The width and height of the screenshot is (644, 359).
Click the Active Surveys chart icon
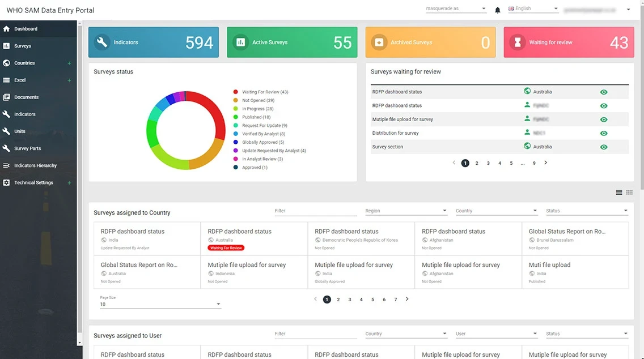[x=241, y=42]
